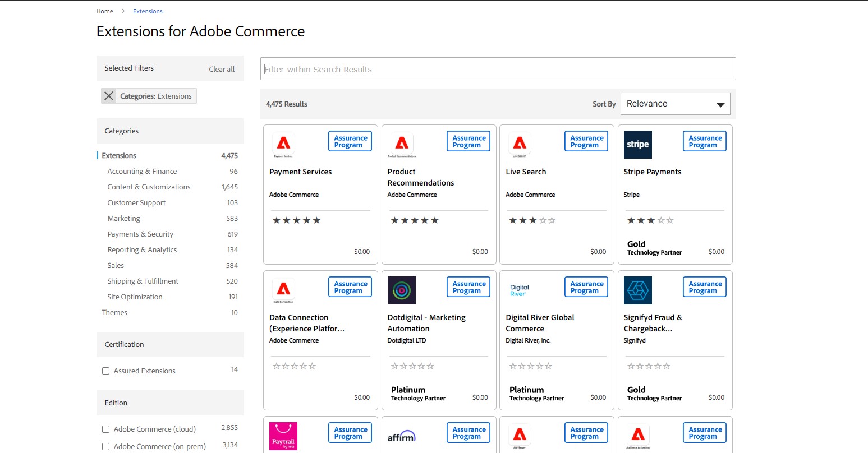This screenshot has height=453, width=868.
Task: Open the Live Search Adobe logo
Action: 520,144
